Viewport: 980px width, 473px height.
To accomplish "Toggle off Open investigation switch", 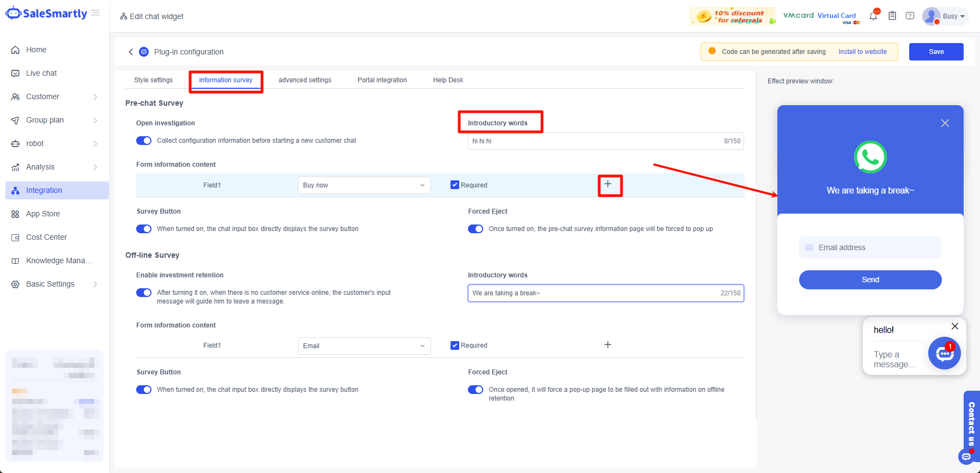I will click(x=144, y=141).
